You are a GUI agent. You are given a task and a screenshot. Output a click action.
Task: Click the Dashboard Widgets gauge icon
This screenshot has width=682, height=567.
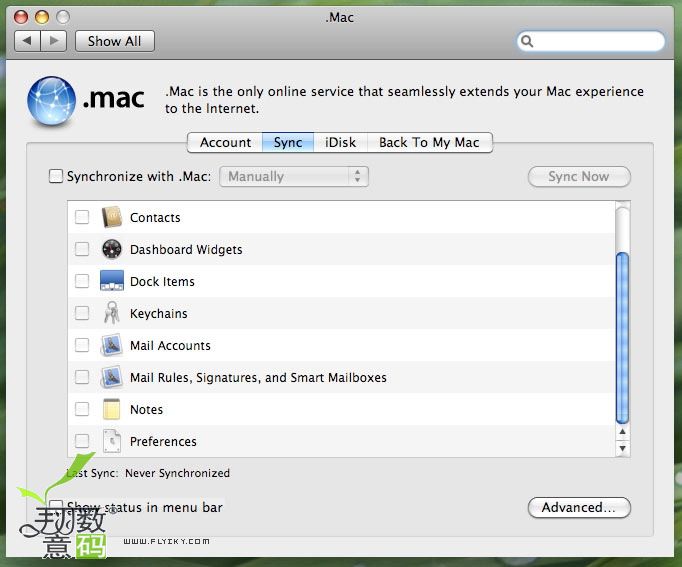click(x=112, y=249)
